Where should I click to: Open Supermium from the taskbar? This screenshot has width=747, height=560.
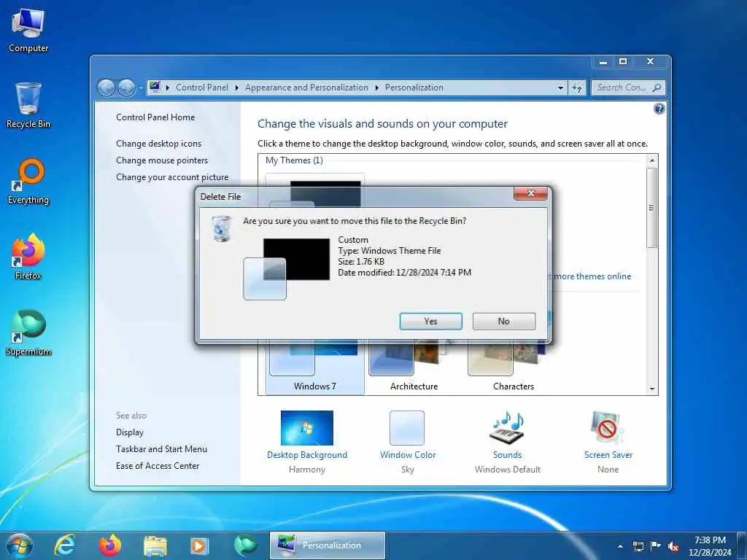point(245,545)
